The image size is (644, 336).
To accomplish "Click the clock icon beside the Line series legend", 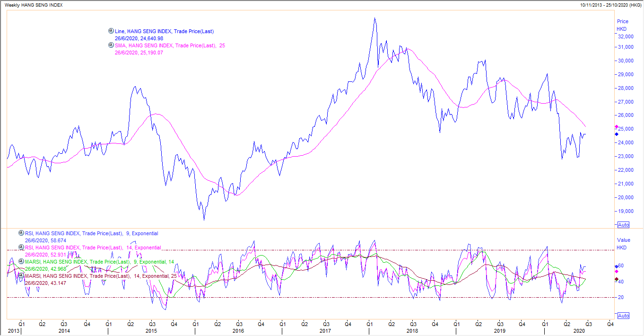I will coord(111,31).
